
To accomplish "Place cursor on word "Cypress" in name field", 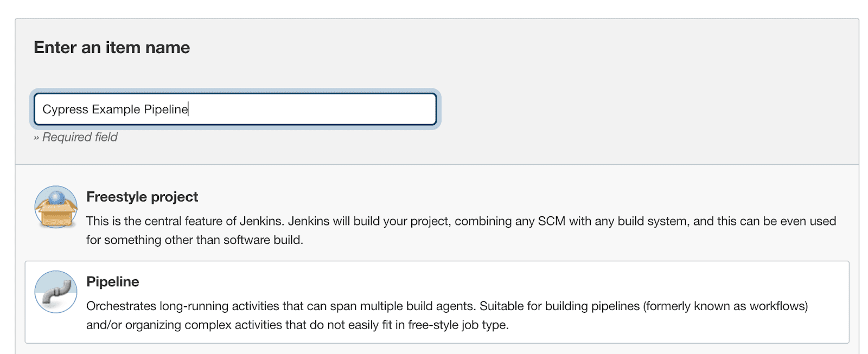I will (65, 110).
